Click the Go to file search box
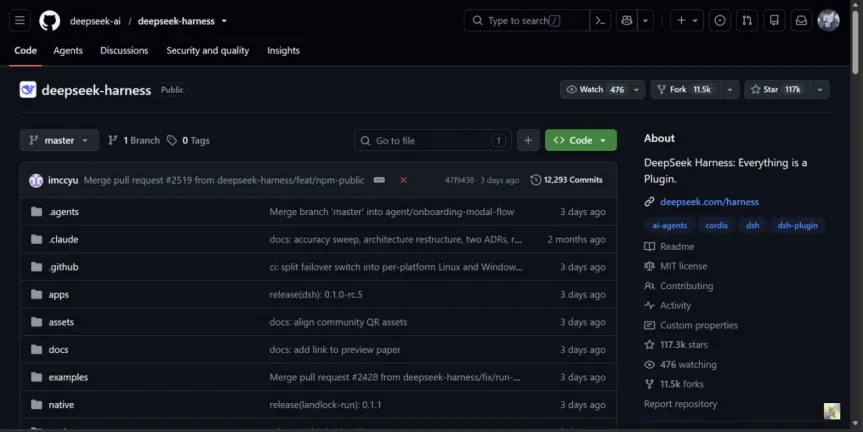Image resolution: width=863 pixels, height=433 pixels. [x=433, y=141]
